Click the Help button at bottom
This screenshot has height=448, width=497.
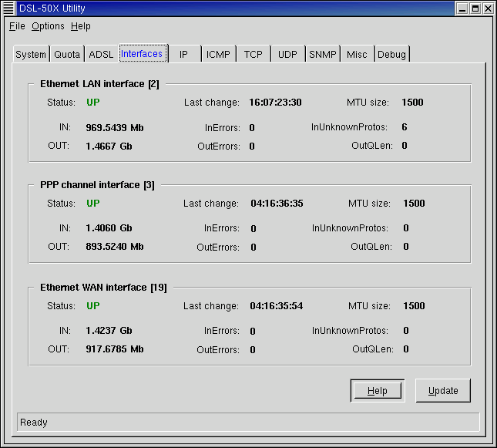[x=378, y=391]
